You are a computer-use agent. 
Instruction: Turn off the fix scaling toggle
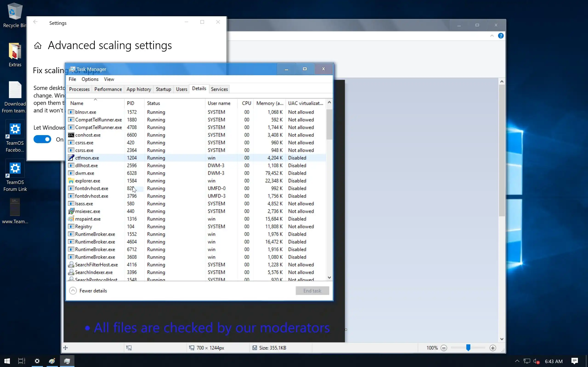(x=42, y=139)
